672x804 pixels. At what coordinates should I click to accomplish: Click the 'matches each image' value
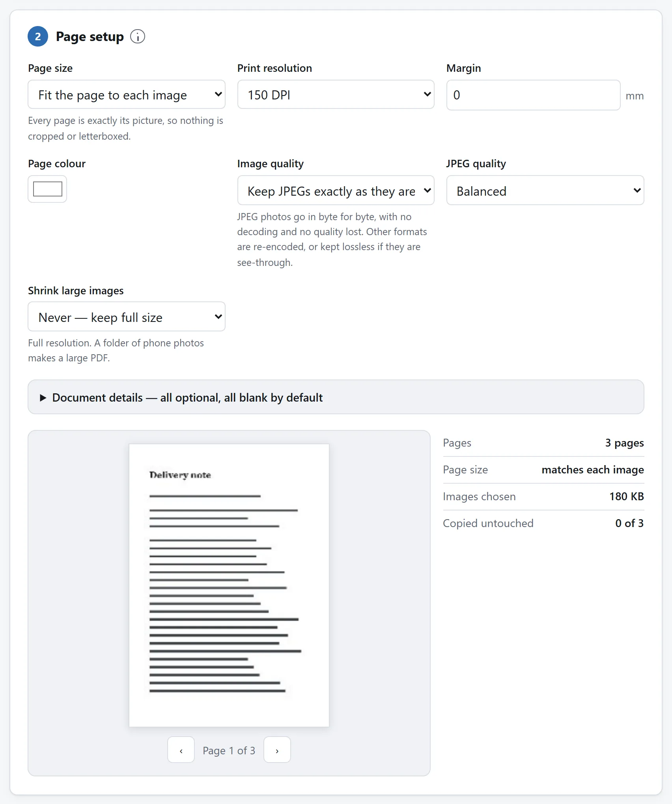pos(593,470)
